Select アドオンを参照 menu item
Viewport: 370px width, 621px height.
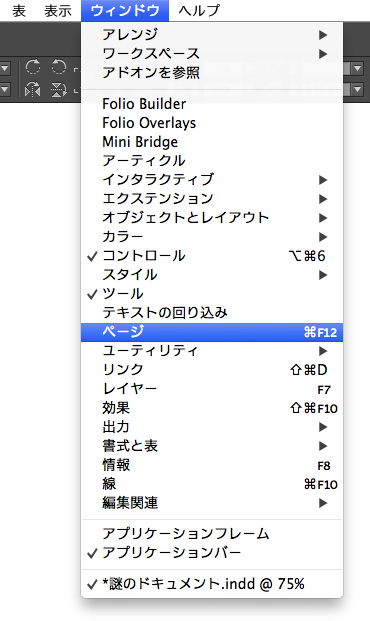point(212,72)
